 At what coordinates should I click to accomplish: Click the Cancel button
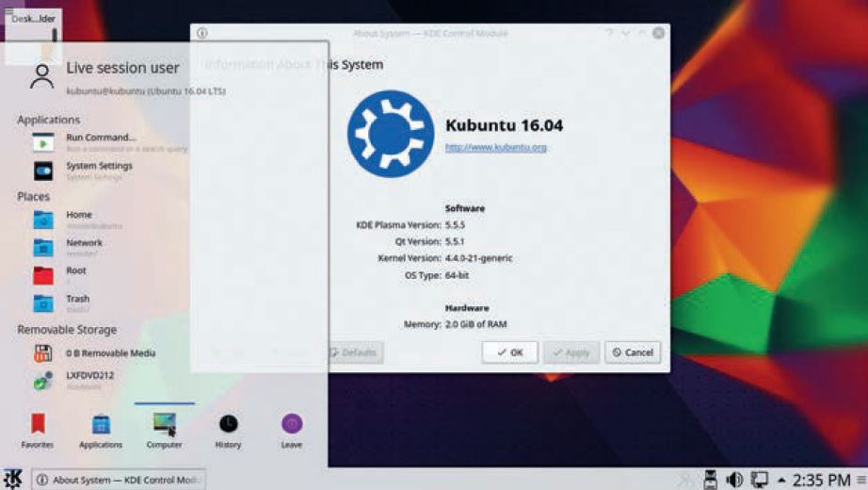(x=633, y=352)
